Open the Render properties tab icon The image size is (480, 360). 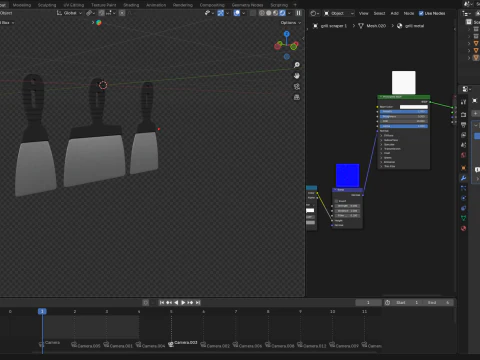[x=464, y=115]
